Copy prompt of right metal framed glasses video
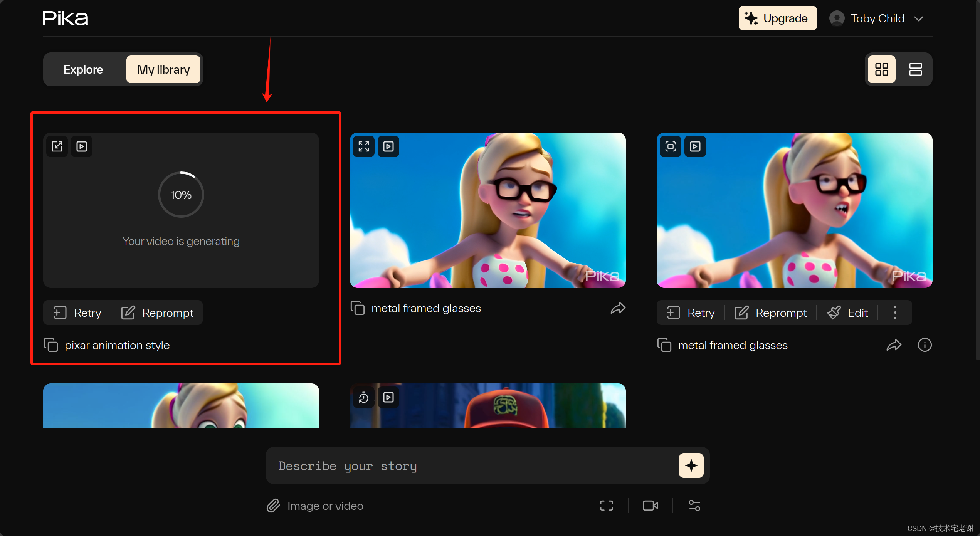 point(664,345)
